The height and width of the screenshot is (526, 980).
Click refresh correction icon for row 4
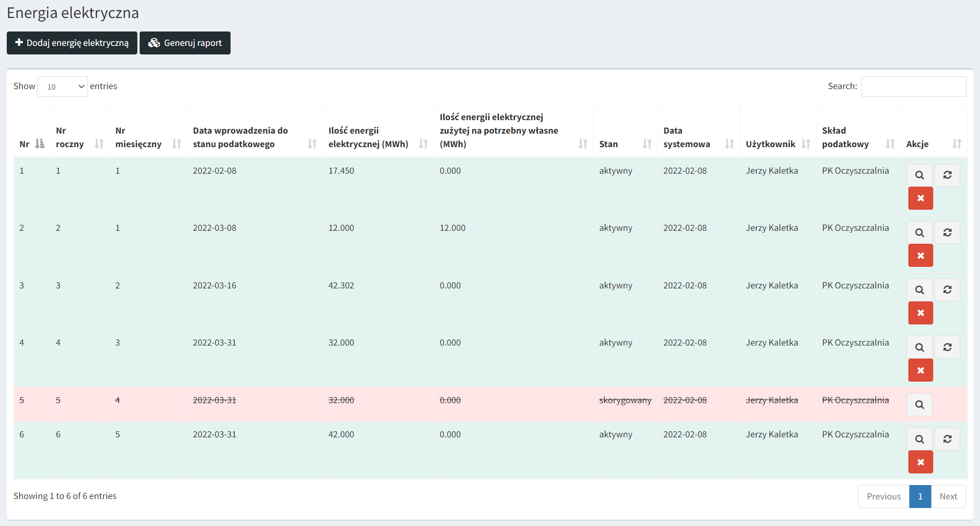tap(947, 347)
